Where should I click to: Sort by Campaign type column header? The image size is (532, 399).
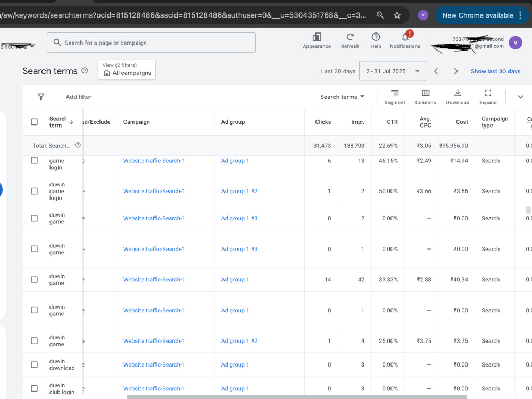pos(495,122)
